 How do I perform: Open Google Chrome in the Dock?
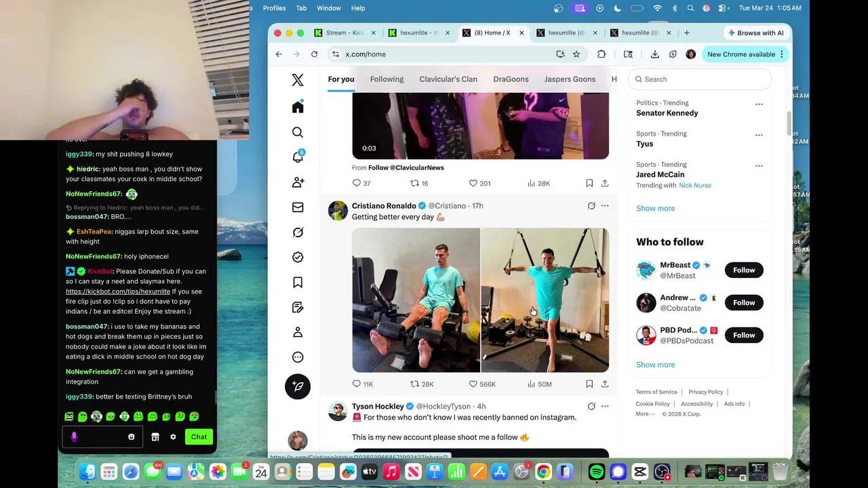click(x=543, y=472)
